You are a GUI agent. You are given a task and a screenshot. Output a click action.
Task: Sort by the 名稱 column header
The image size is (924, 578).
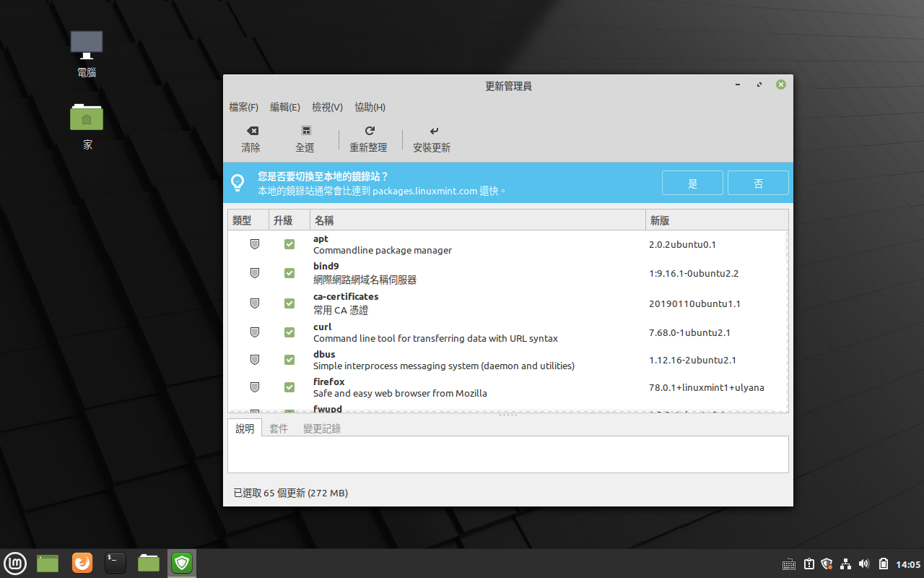(478, 220)
